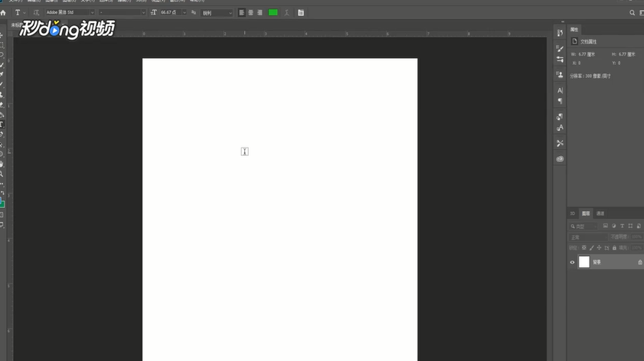Viewport: 644px width, 361px height.
Task: Open the blend mode 正常 dropdown
Action: (588, 237)
